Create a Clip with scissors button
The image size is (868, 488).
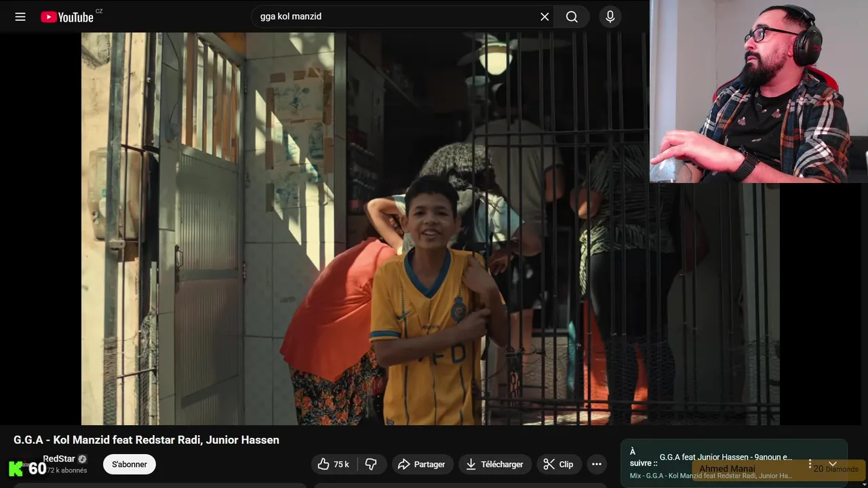coord(559,464)
